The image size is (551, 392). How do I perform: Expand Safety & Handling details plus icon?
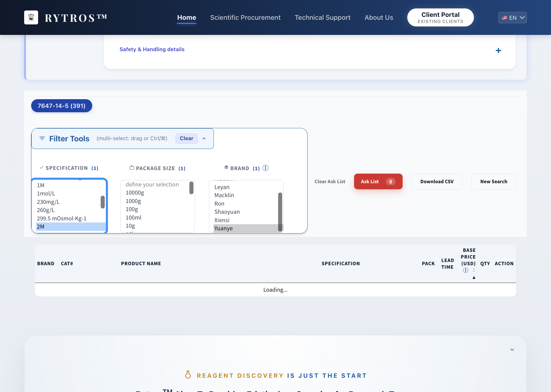pyautogui.click(x=498, y=51)
